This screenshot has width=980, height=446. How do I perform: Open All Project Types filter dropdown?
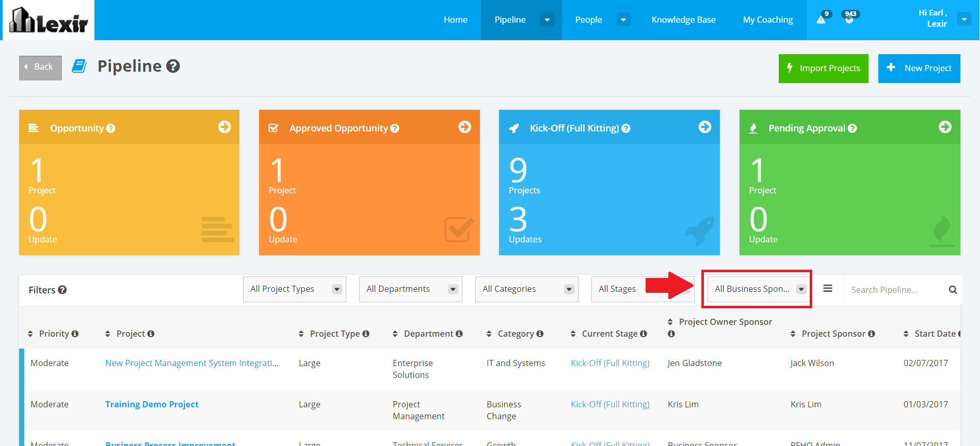295,289
